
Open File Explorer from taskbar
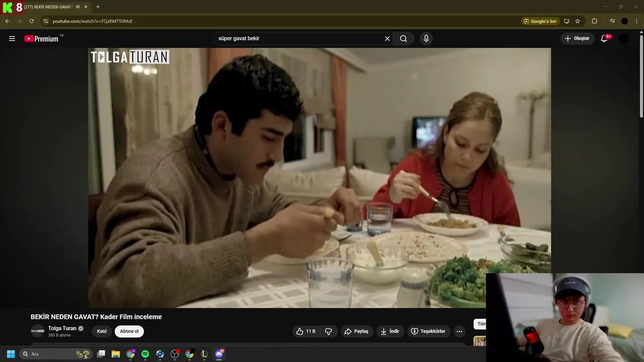pos(116,354)
